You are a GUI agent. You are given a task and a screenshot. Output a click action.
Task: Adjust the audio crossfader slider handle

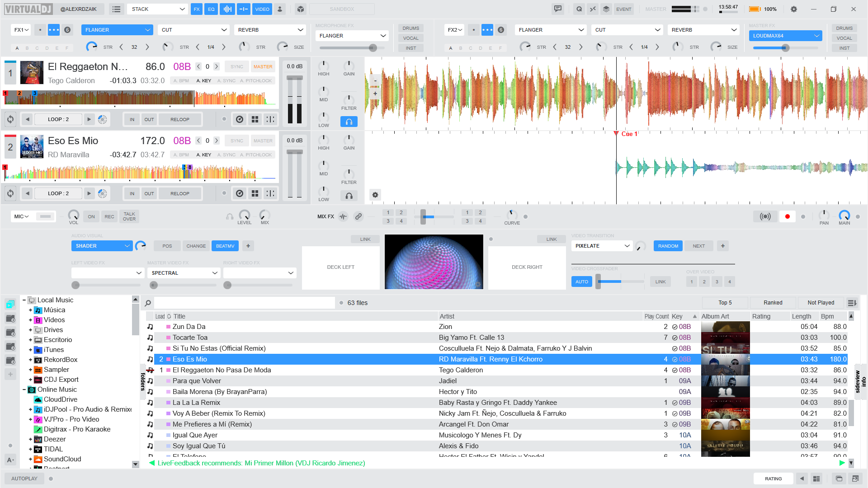pos(423,217)
